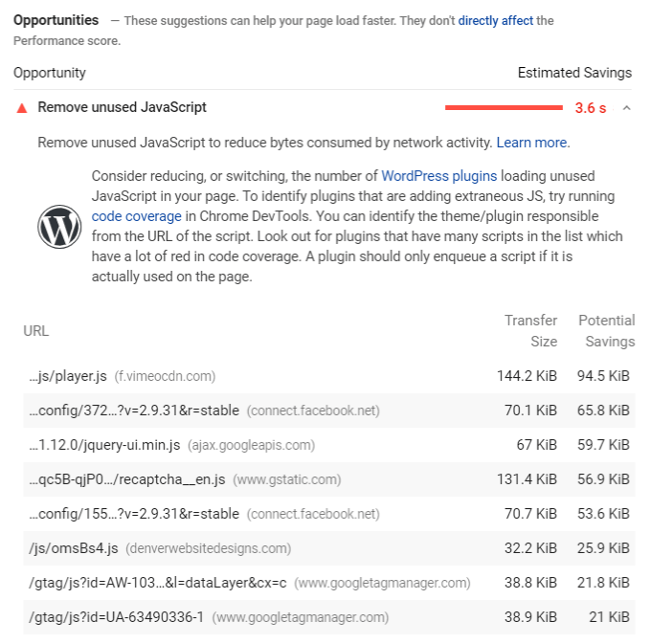Open the 'directly affect' link
Image resolution: width=651 pixels, height=644 pixels.
[x=495, y=20]
